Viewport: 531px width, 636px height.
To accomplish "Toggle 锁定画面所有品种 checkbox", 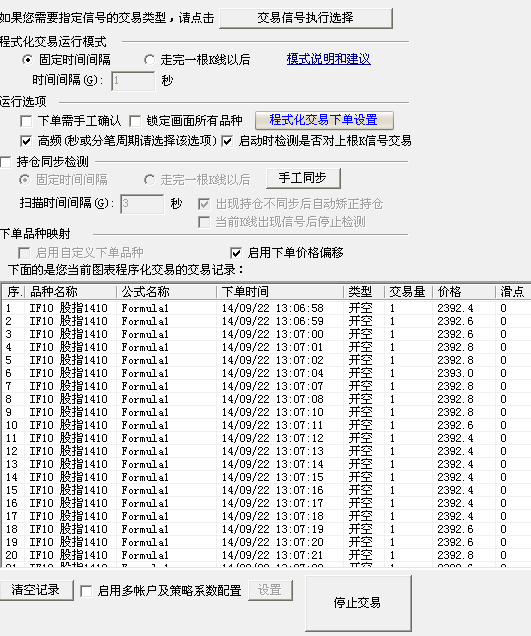I will (x=135, y=121).
